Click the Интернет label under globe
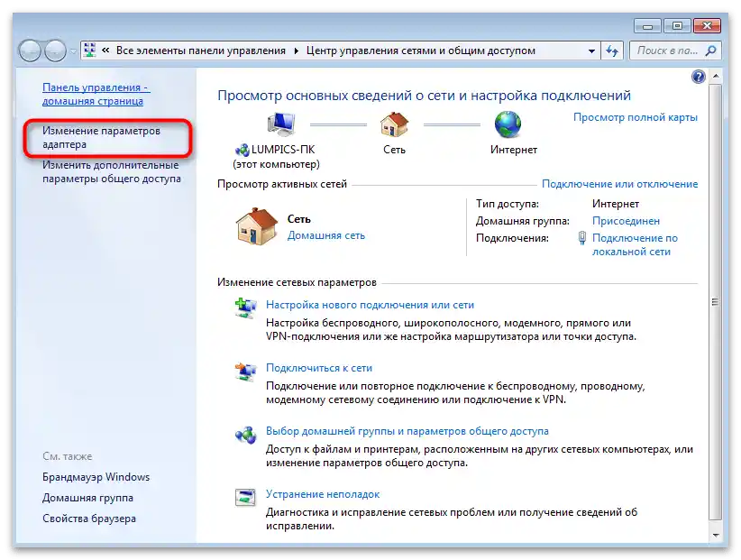 tap(514, 150)
